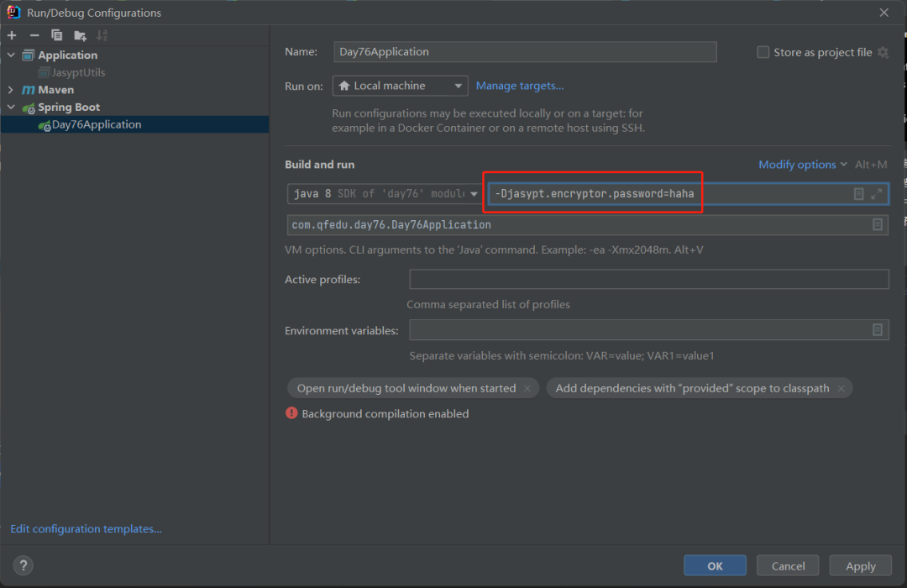Click the Manage targets link
Screen dimensions: 907x588
[x=520, y=86]
